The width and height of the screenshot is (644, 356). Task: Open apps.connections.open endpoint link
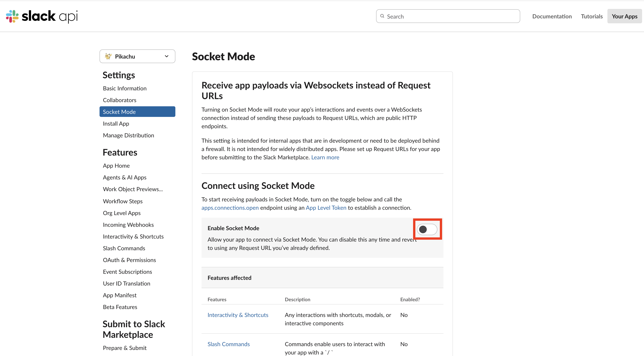(230, 208)
